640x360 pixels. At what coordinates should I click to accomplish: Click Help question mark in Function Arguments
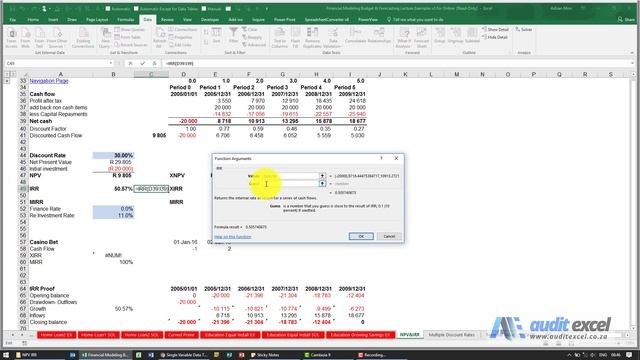382,158
